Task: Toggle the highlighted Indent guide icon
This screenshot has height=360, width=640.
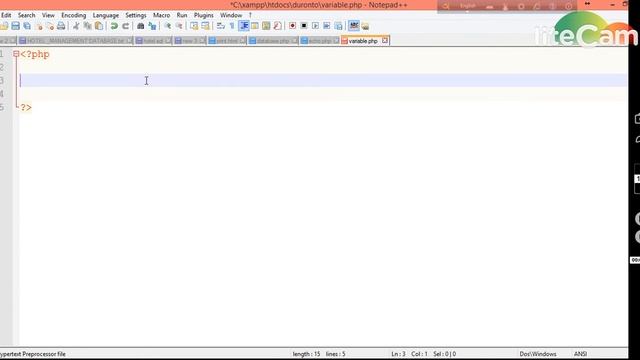Action: click(x=244, y=26)
